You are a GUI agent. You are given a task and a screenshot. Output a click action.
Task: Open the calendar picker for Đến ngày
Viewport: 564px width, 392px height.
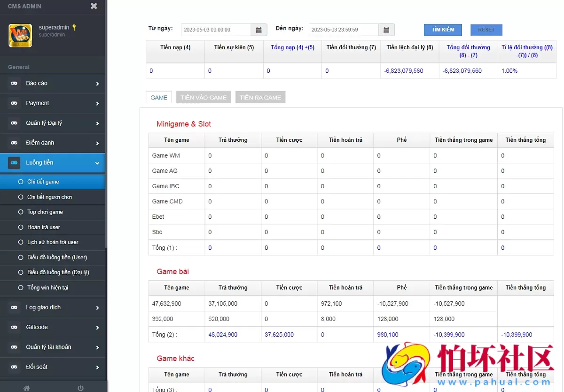pyautogui.click(x=386, y=29)
